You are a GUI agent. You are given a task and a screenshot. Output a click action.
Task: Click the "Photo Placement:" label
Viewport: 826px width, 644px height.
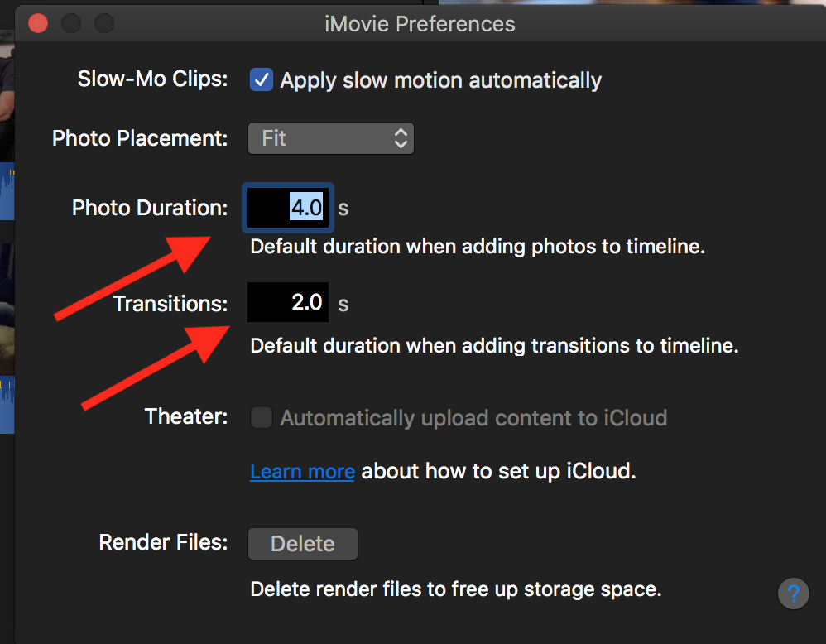[140, 138]
